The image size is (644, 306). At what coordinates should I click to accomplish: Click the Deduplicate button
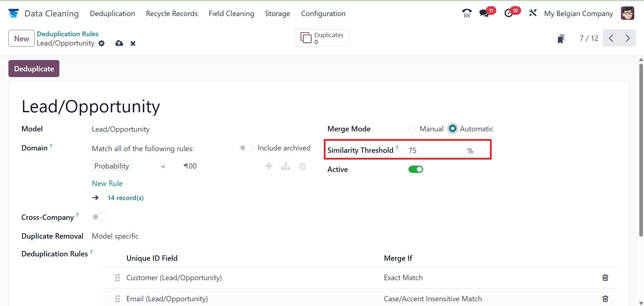pos(34,69)
